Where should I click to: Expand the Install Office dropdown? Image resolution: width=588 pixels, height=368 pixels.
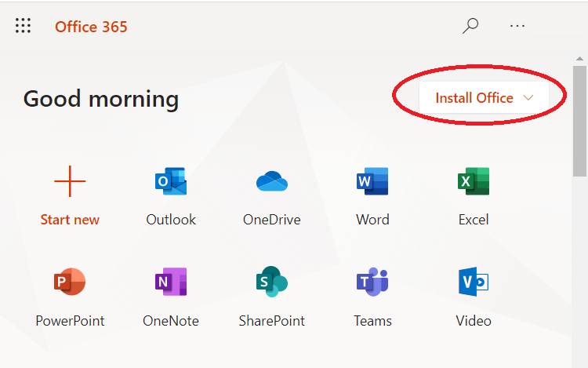[485, 98]
